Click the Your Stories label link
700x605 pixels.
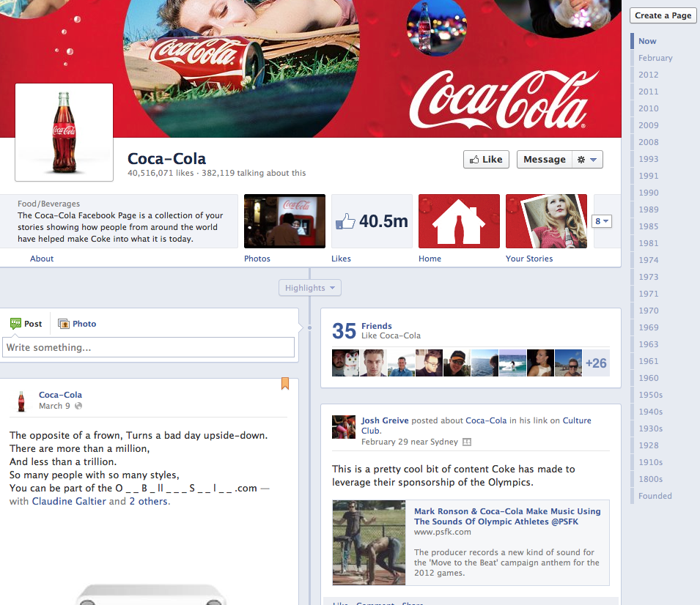(529, 259)
